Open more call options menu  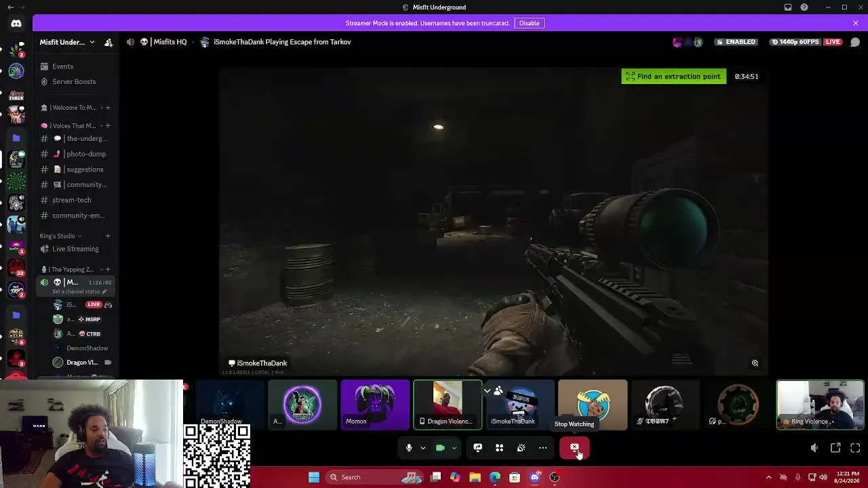pos(542,448)
